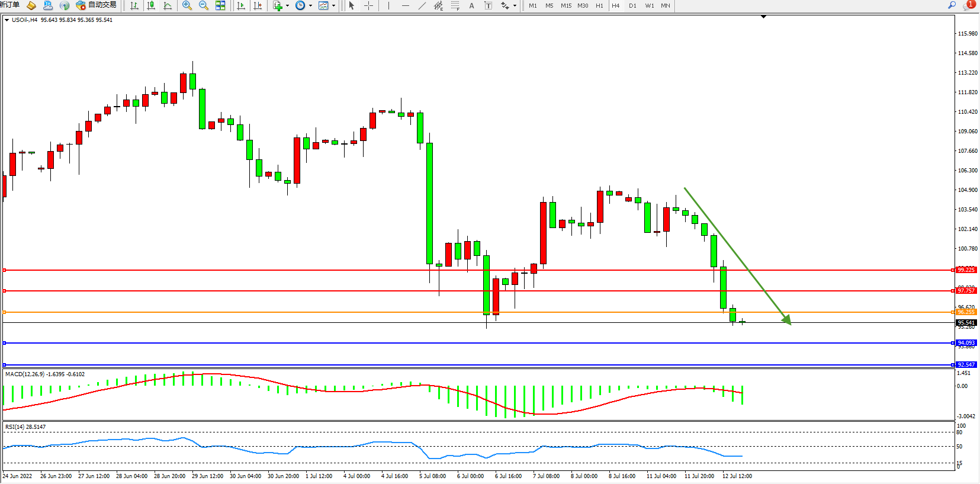Choose the vertical line drawing tool
This screenshot has height=484, width=980.
388,5
